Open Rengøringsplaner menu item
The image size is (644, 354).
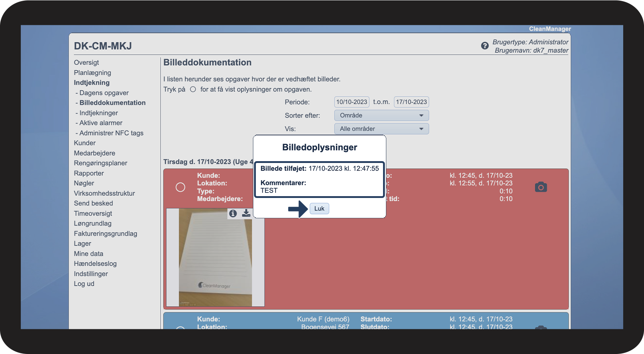pyautogui.click(x=101, y=163)
